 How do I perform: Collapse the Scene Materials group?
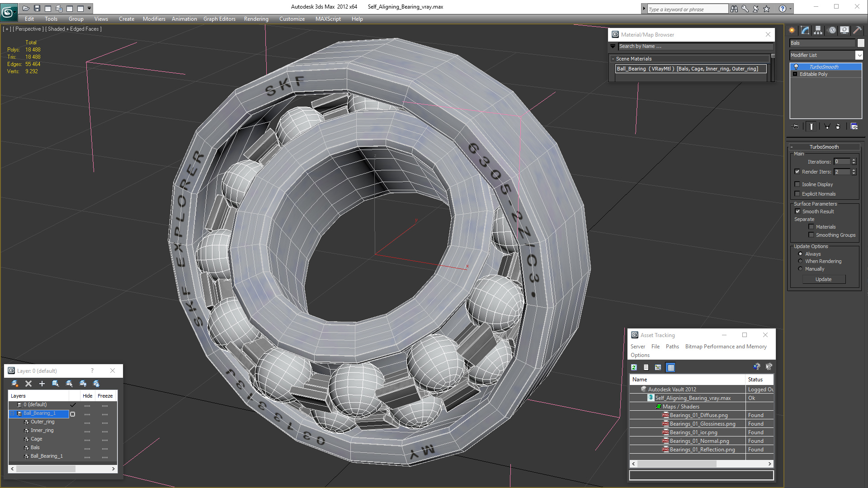tap(613, 59)
